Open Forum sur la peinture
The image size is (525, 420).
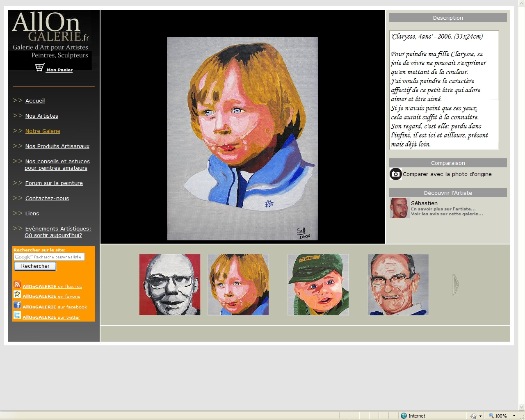pyautogui.click(x=54, y=183)
